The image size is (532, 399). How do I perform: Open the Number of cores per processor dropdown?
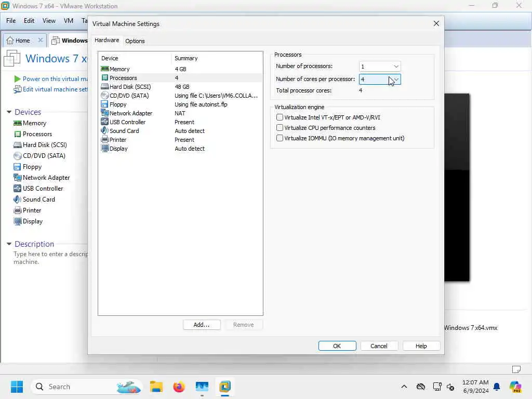point(380,79)
